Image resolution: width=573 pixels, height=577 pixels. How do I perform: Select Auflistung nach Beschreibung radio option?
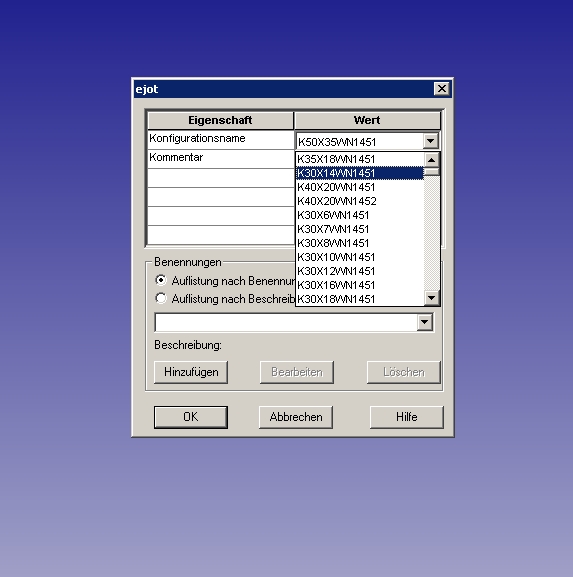pyautogui.click(x=161, y=298)
